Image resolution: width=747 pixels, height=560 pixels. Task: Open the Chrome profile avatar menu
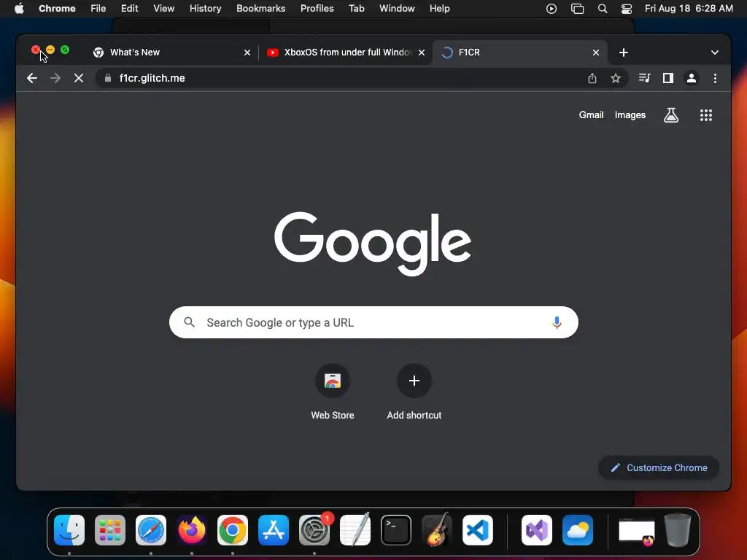(692, 78)
